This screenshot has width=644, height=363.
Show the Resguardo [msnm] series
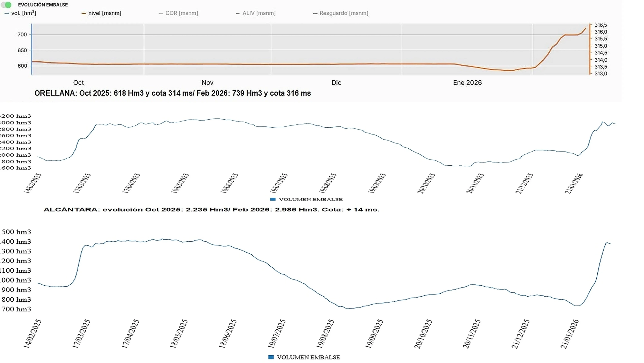click(x=341, y=13)
